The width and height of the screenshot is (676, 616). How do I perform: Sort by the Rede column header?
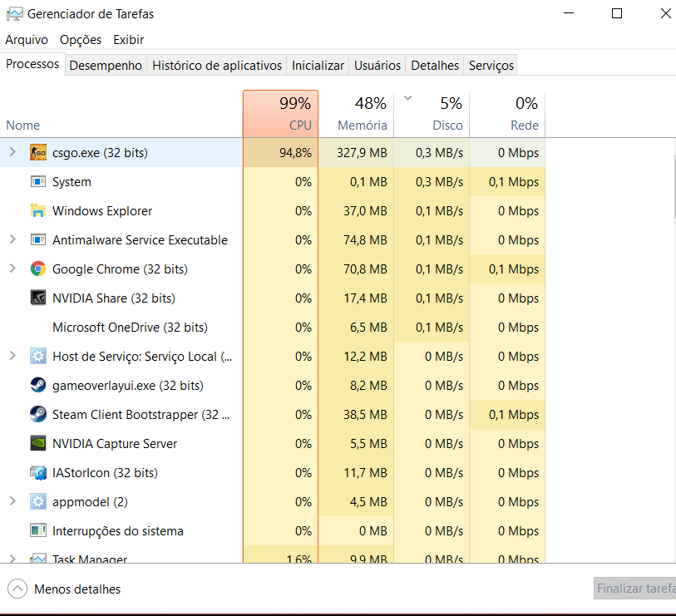(507, 114)
